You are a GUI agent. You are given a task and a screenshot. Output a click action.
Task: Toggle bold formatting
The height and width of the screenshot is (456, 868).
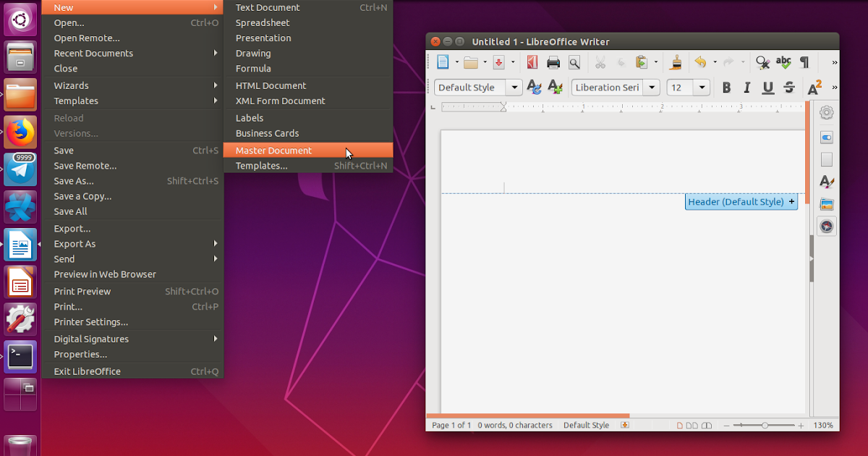click(x=727, y=88)
